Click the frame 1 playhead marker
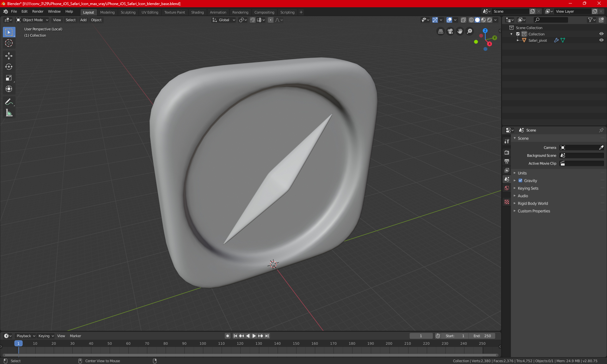607x364 pixels. (x=18, y=343)
